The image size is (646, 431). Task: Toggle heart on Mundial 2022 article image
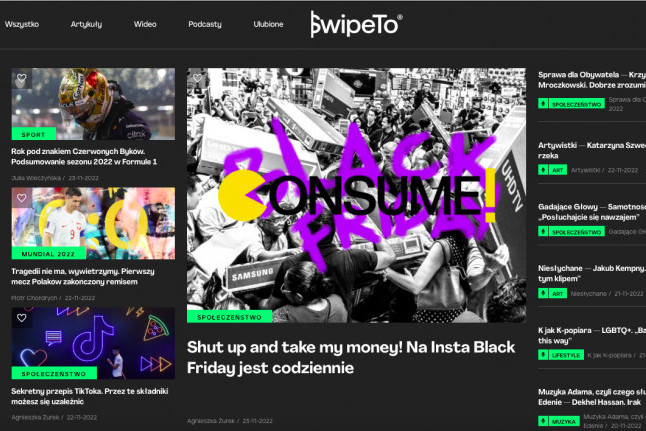pyautogui.click(x=22, y=198)
